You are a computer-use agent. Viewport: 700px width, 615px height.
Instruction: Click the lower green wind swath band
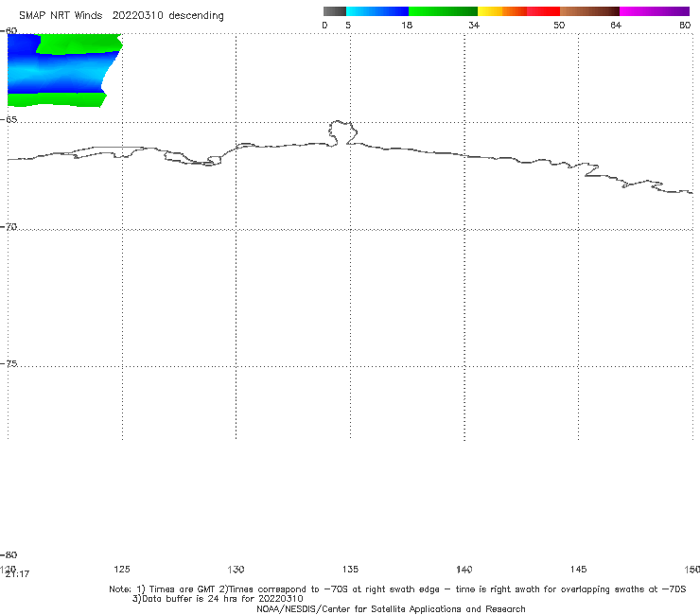click(x=56, y=99)
